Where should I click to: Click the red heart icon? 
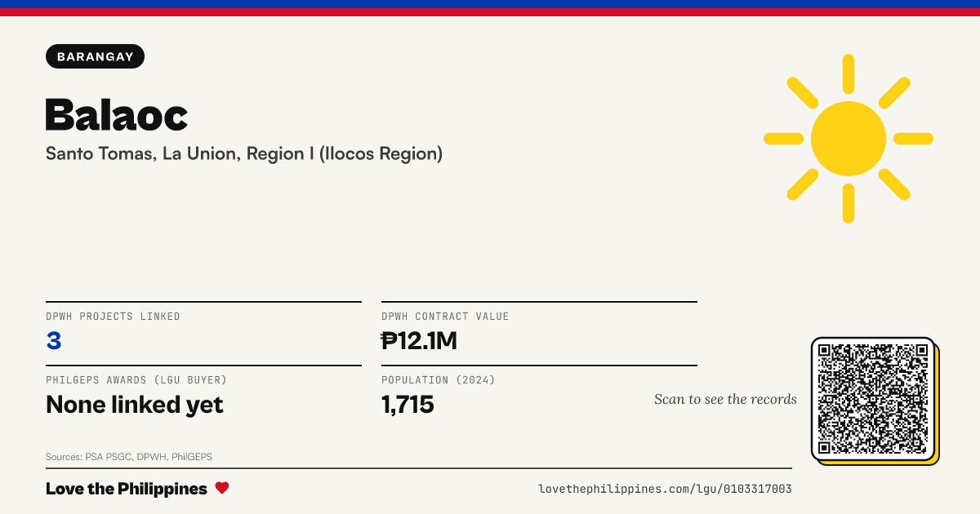(x=222, y=488)
